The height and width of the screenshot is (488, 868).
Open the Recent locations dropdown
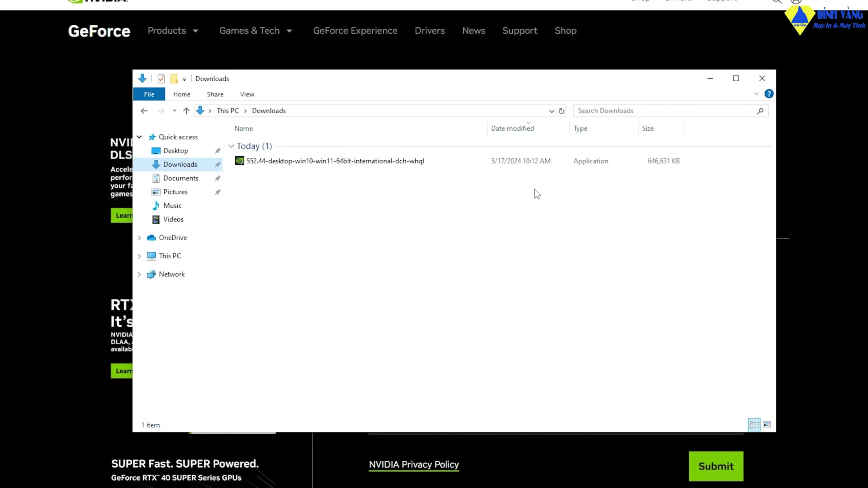(175, 111)
